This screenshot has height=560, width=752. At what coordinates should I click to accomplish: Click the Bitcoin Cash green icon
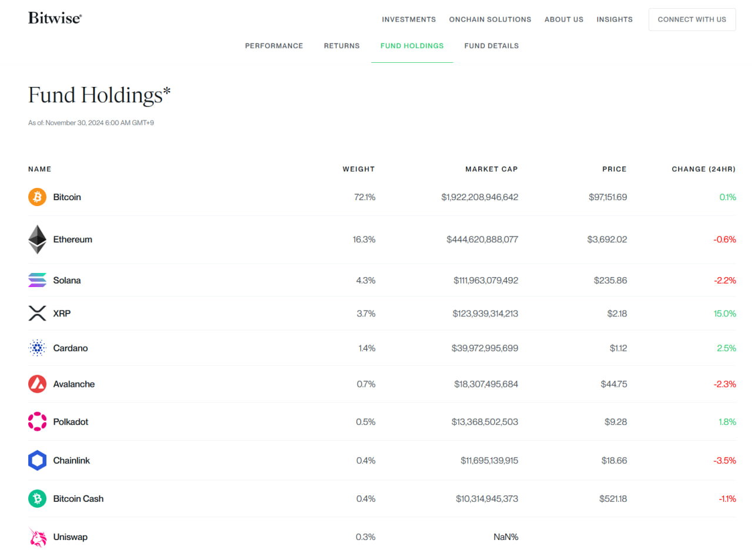37,498
